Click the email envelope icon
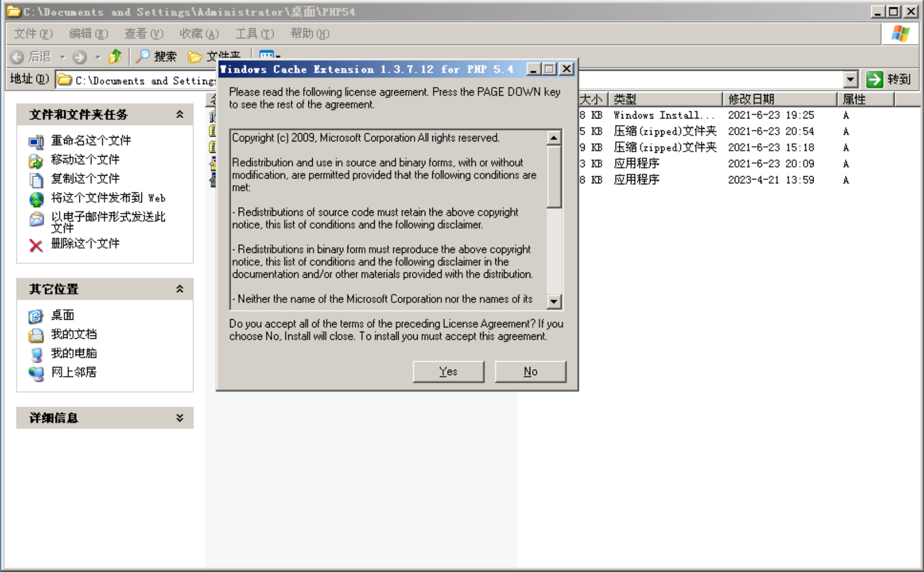 tap(36, 219)
